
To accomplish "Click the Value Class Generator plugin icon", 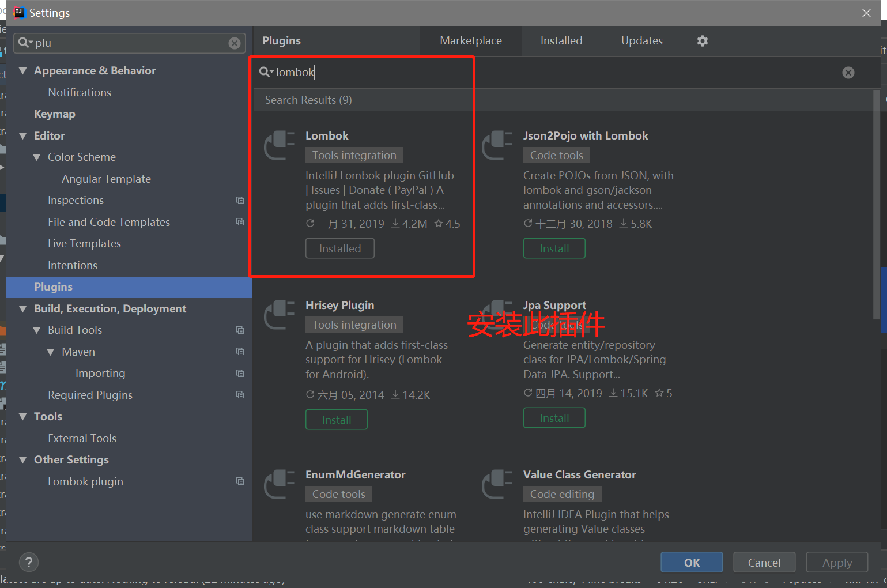I will point(497,484).
